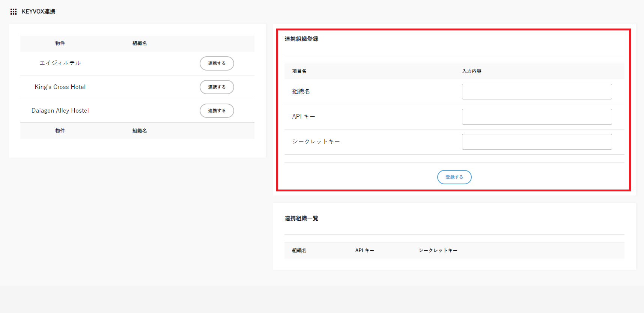The width and height of the screenshot is (644, 313).
Task: Click シークレットキー column header in 連携組織一覧 table
Action: tap(438, 250)
